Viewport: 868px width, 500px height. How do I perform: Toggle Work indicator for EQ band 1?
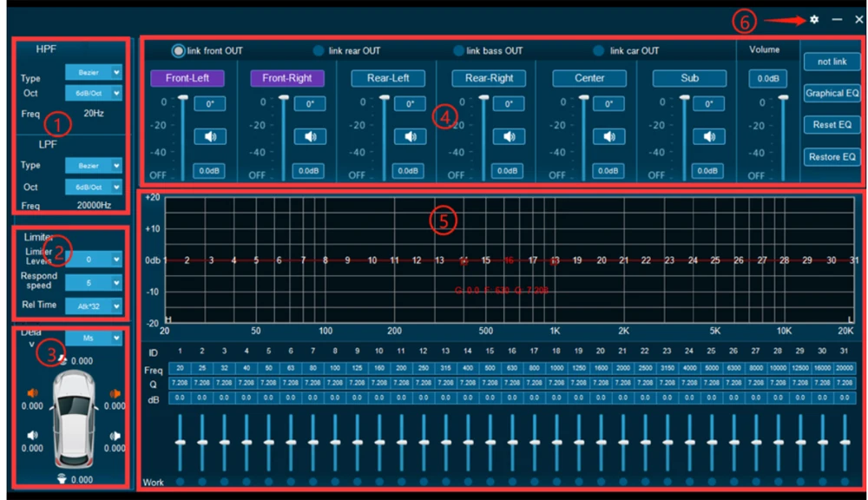[x=180, y=482]
